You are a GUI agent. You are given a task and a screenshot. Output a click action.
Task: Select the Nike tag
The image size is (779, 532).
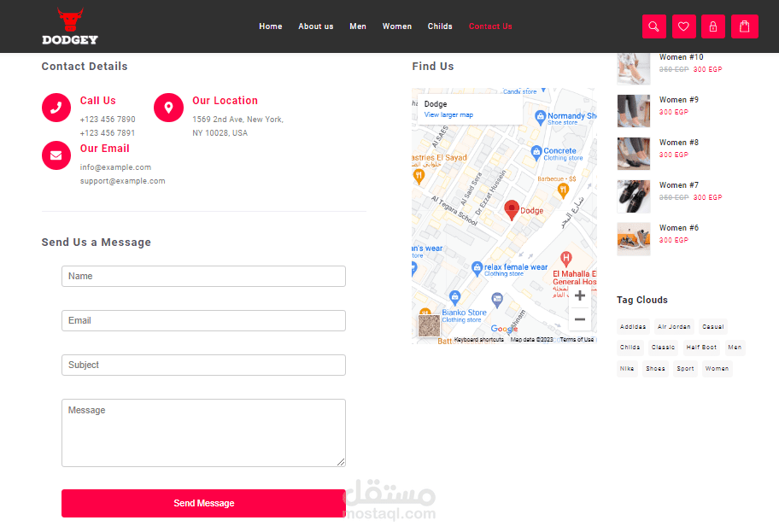[627, 369]
